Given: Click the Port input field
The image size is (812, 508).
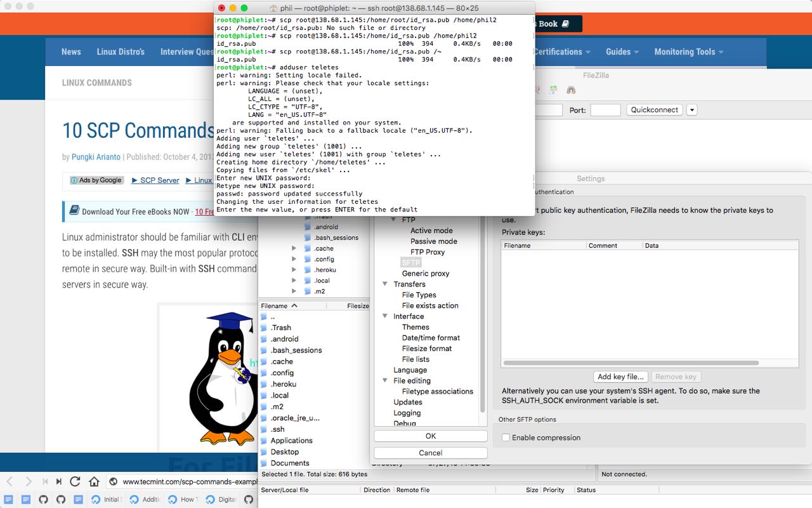Looking at the screenshot, I should (x=605, y=110).
